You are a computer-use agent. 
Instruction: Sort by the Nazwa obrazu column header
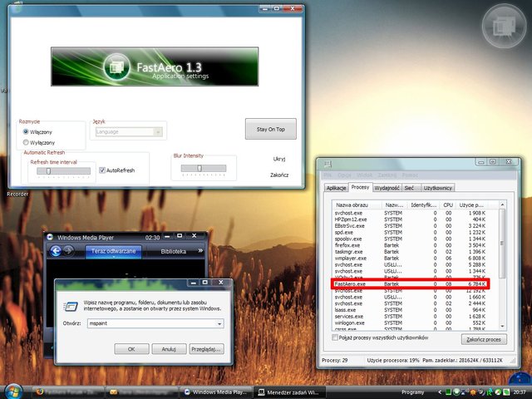pos(357,205)
